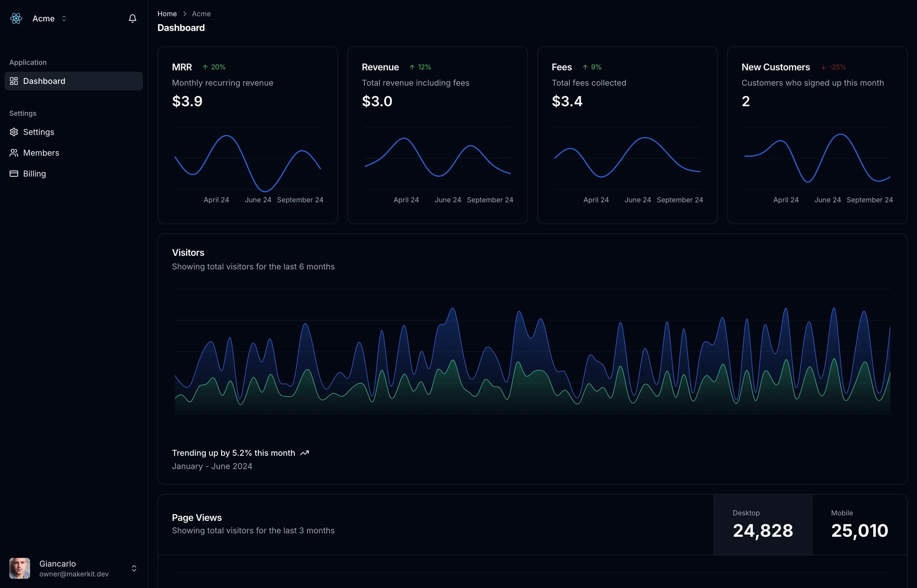917x588 pixels.
Task: Click the Members icon in sidebar
Action: point(13,152)
